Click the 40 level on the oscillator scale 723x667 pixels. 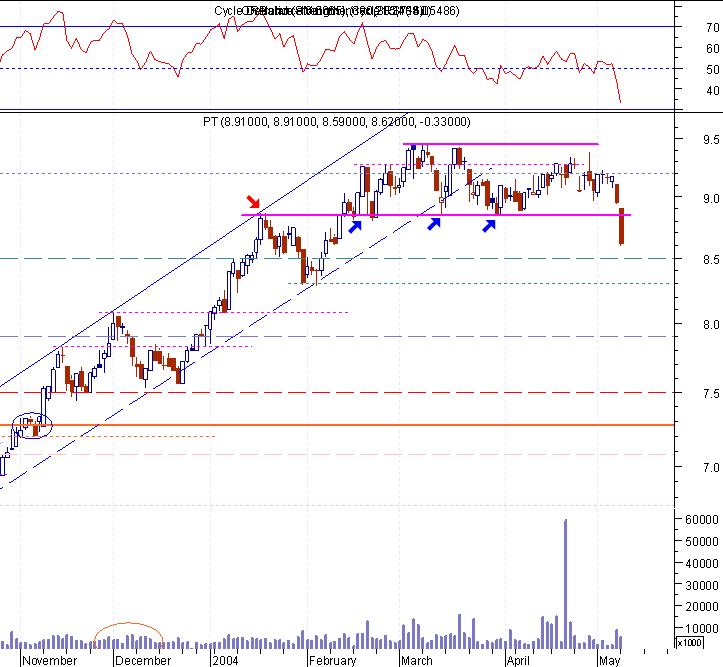[712, 90]
